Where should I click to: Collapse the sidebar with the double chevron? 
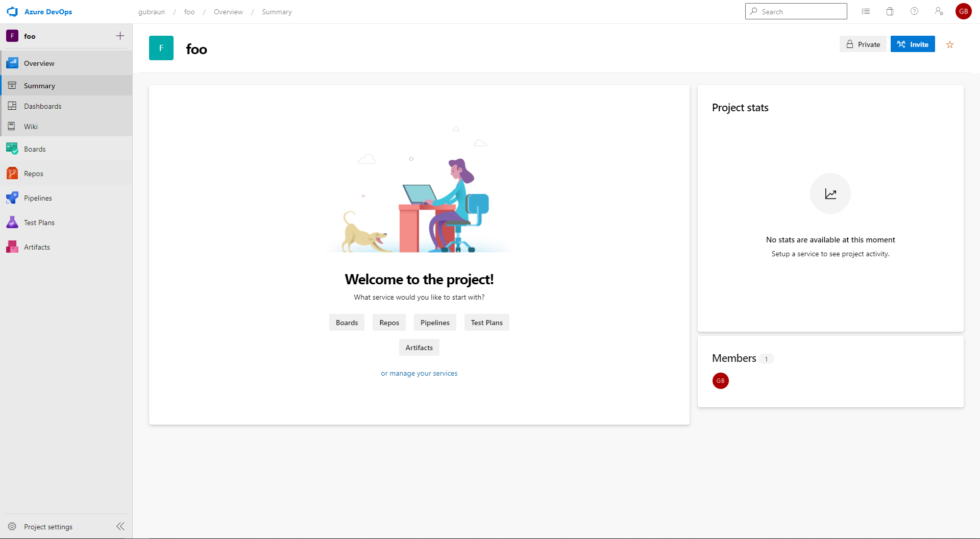point(120,526)
